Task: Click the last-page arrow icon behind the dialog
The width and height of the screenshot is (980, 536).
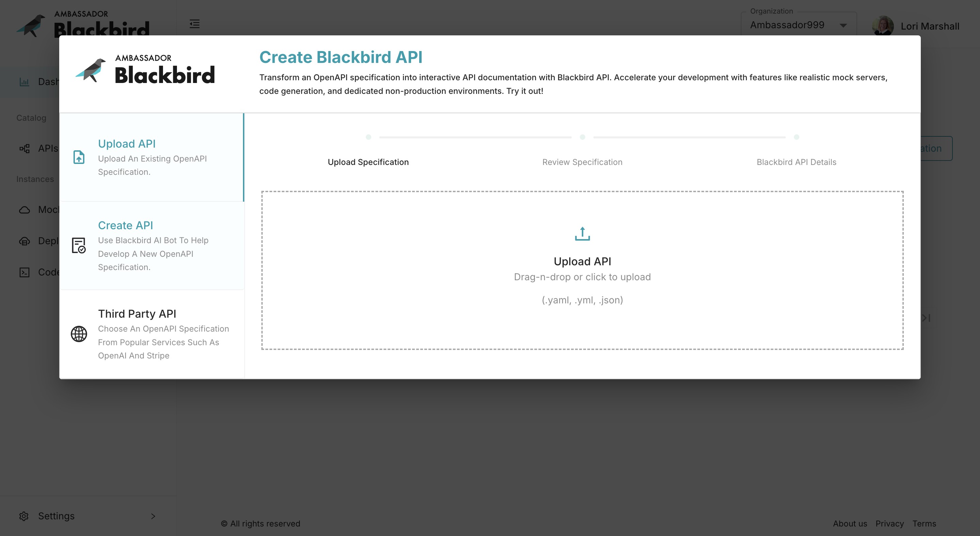Action: [926, 318]
